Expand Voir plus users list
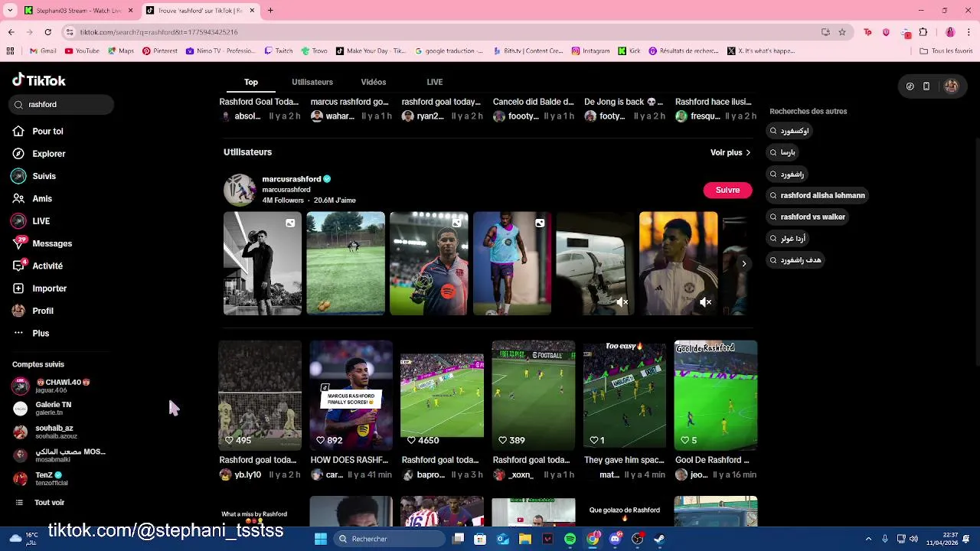 (730, 152)
